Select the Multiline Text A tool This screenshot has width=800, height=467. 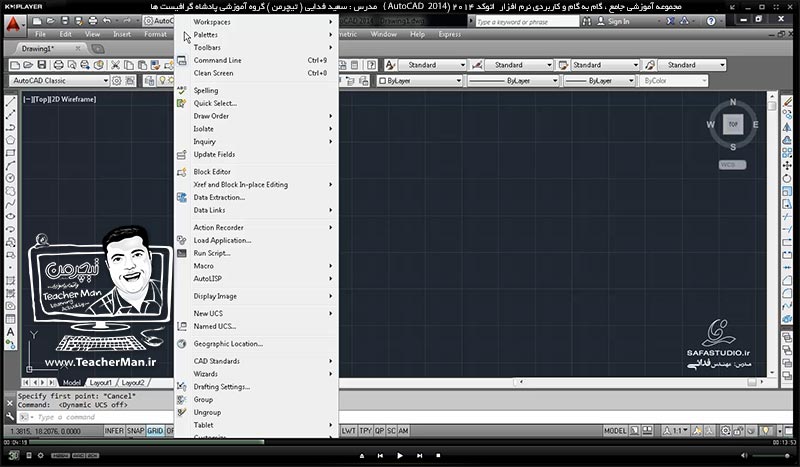pyautogui.click(x=10, y=332)
